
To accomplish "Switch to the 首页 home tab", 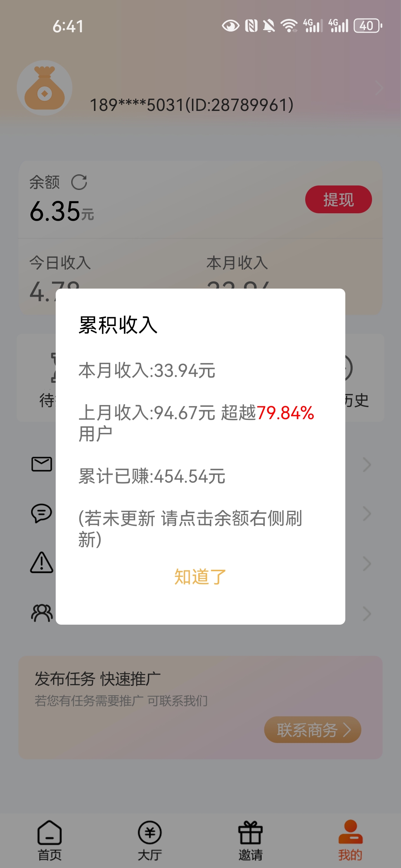I will [49, 841].
